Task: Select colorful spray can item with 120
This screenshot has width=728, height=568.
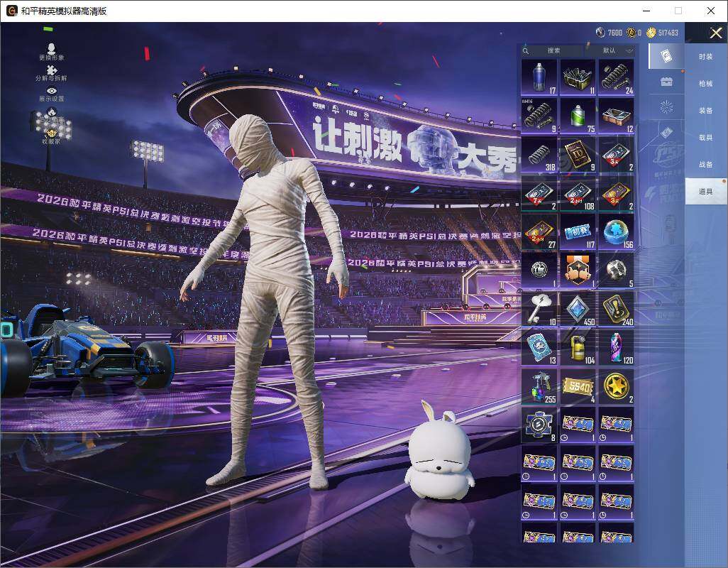Action: (x=616, y=347)
